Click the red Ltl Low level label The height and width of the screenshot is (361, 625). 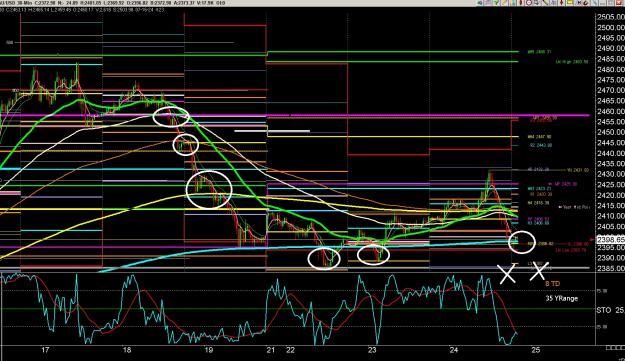(x=571, y=250)
